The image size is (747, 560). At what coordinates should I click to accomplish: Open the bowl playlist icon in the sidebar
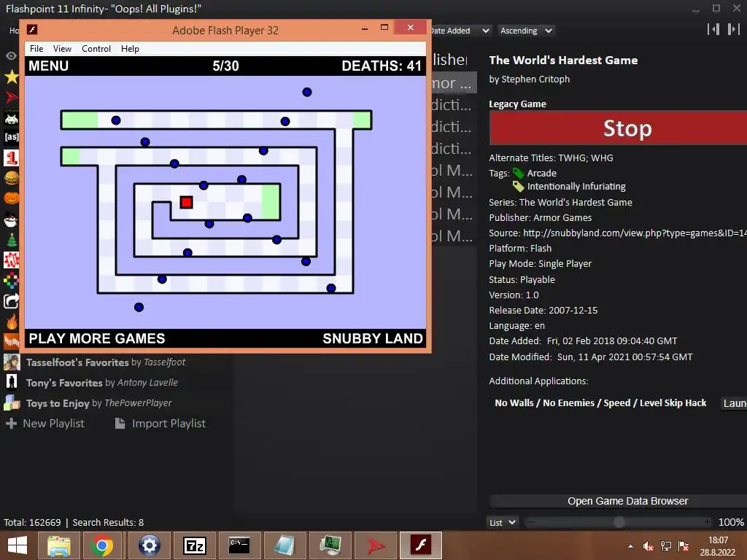11,219
